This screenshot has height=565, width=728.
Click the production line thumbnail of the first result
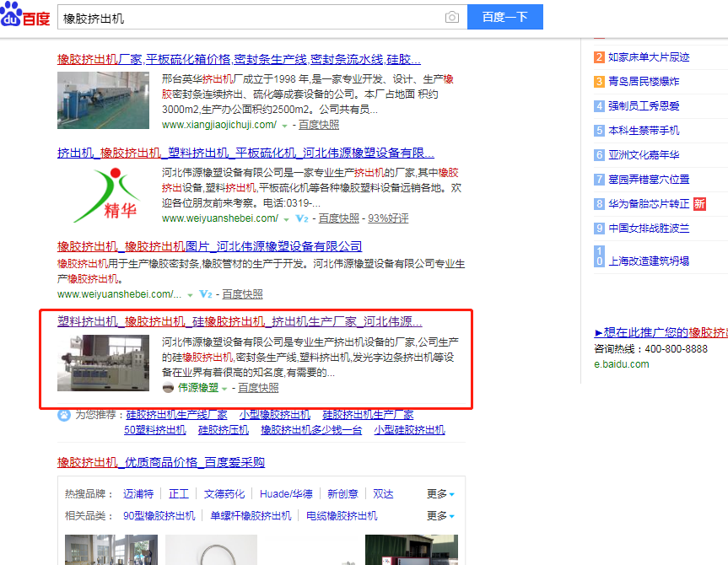(x=103, y=100)
